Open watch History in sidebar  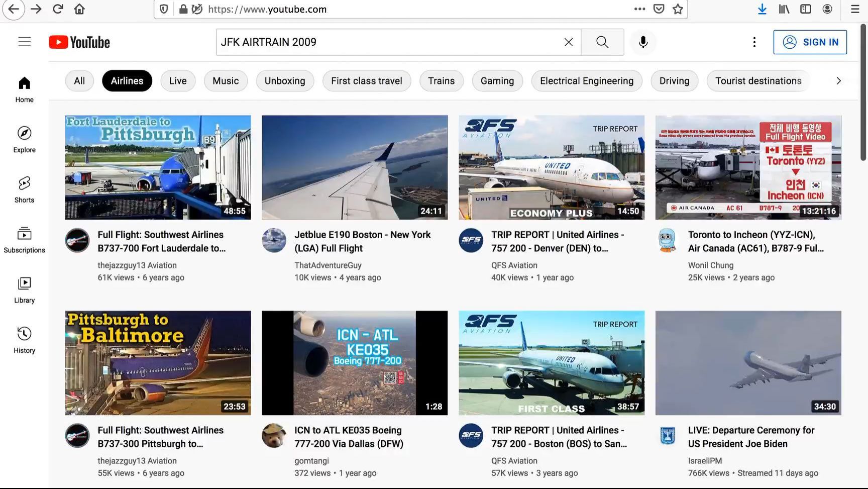coord(24,340)
